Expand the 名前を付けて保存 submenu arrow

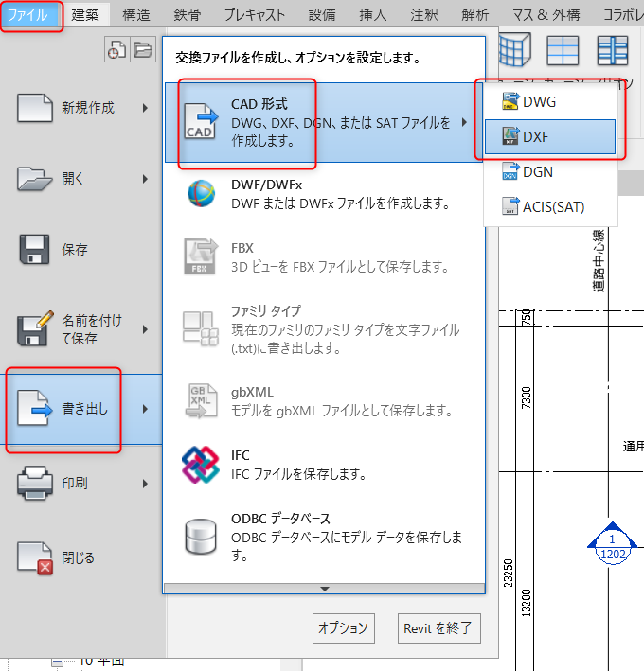coord(145,329)
